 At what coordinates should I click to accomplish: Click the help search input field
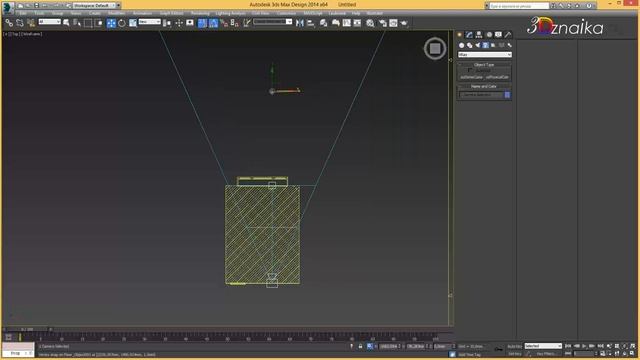(519, 6)
